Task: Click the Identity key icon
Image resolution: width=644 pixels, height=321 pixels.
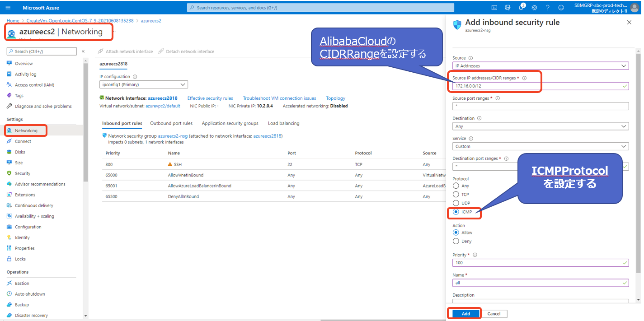Action: (x=9, y=237)
